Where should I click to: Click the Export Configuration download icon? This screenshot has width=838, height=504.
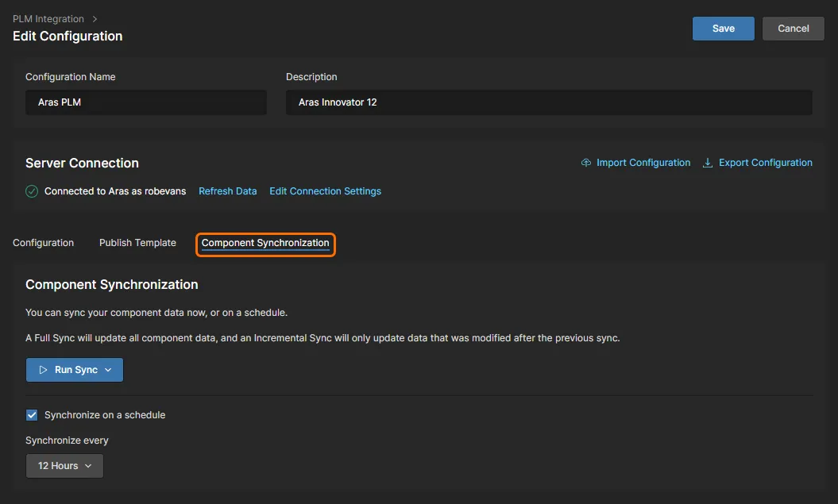(x=708, y=163)
